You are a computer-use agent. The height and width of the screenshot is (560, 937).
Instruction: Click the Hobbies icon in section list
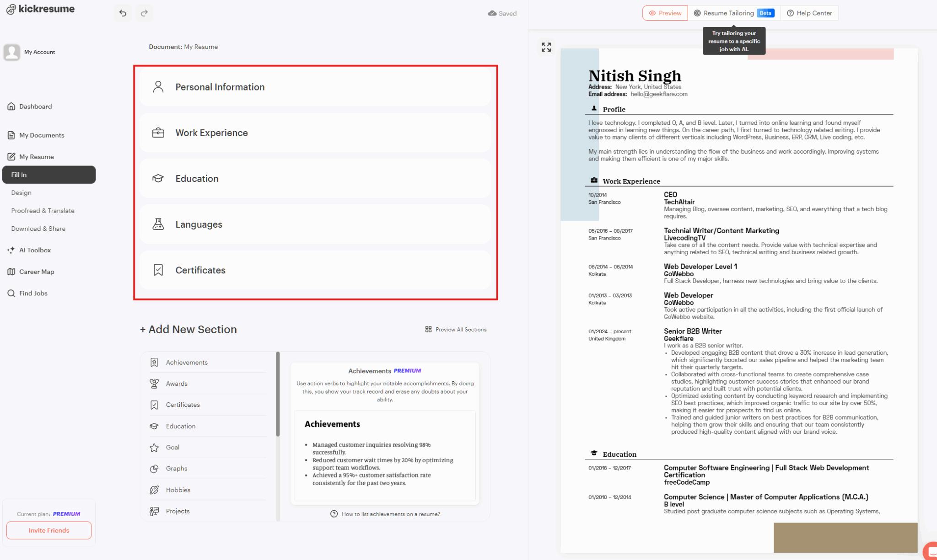point(154,490)
